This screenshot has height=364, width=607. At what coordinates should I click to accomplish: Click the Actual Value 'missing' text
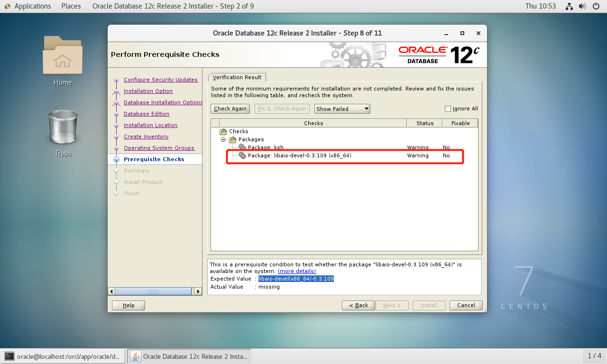pos(269,287)
